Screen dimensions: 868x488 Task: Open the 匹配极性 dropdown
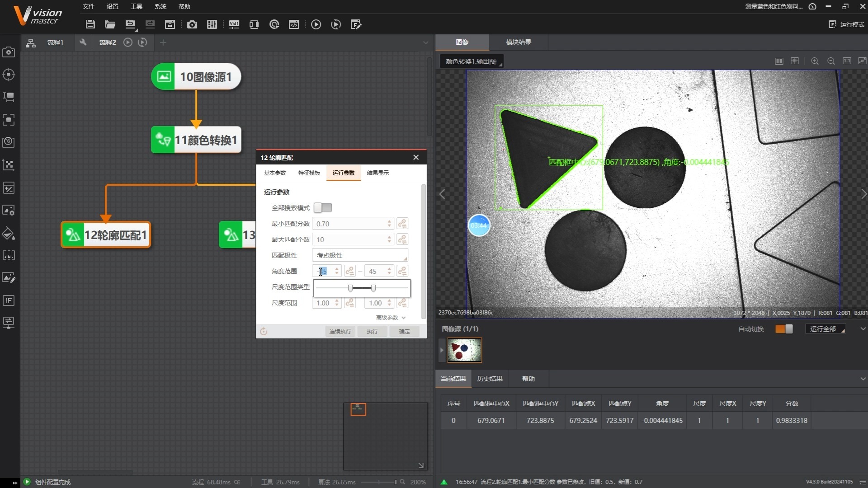[360, 255]
